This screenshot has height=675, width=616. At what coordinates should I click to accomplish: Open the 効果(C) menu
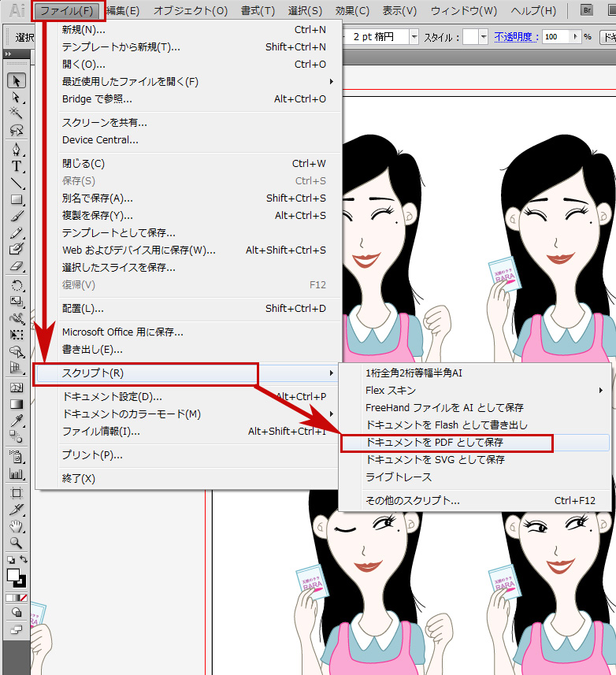pos(352,10)
